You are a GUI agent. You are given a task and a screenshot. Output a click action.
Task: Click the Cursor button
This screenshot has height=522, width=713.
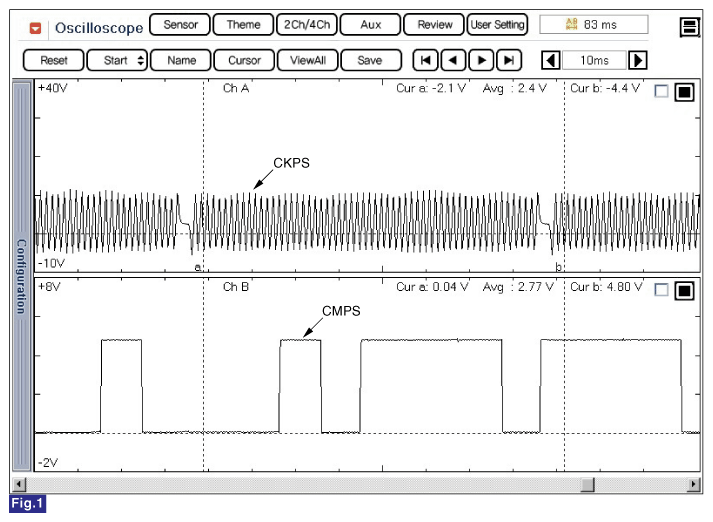244,60
